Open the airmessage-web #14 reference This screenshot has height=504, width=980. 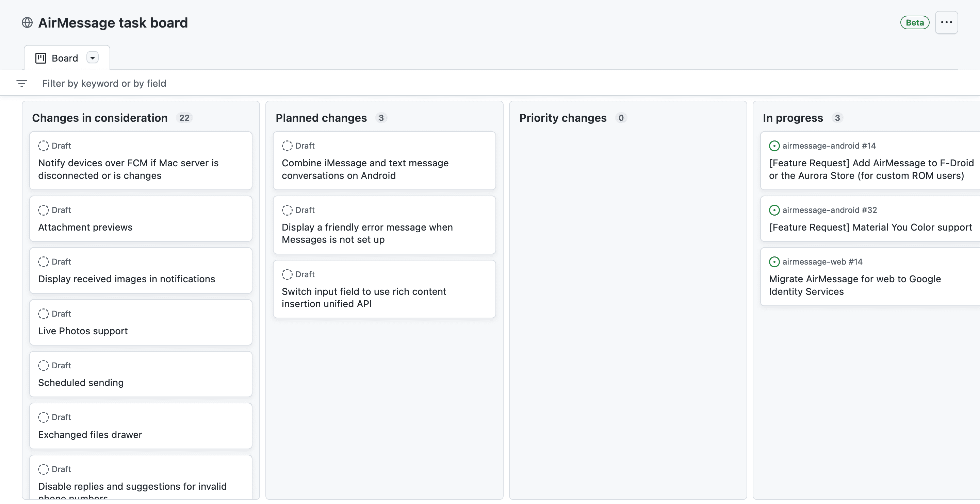point(822,262)
